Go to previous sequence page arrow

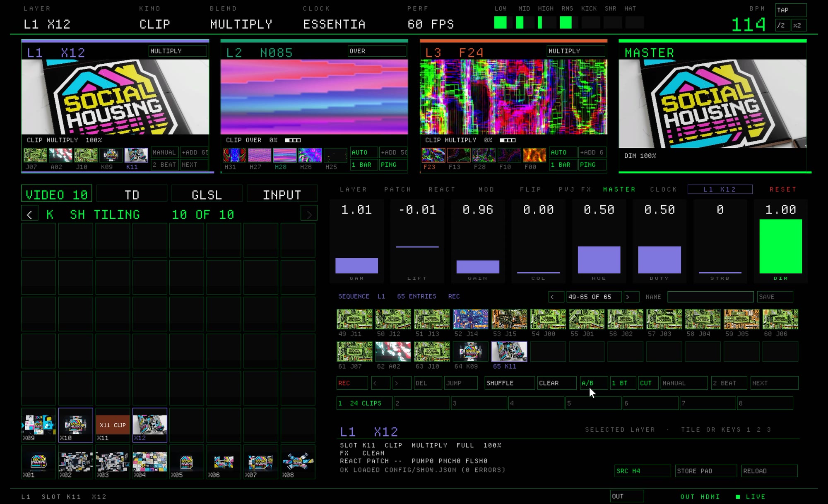tap(556, 297)
